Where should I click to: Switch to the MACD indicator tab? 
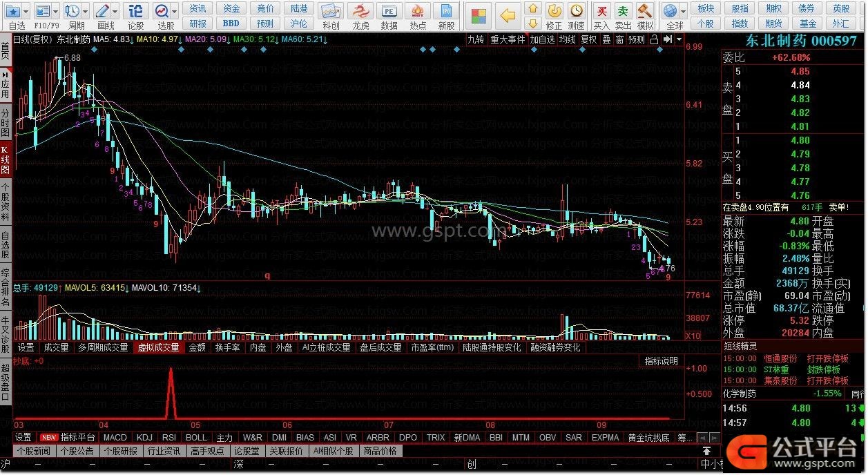click(115, 438)
